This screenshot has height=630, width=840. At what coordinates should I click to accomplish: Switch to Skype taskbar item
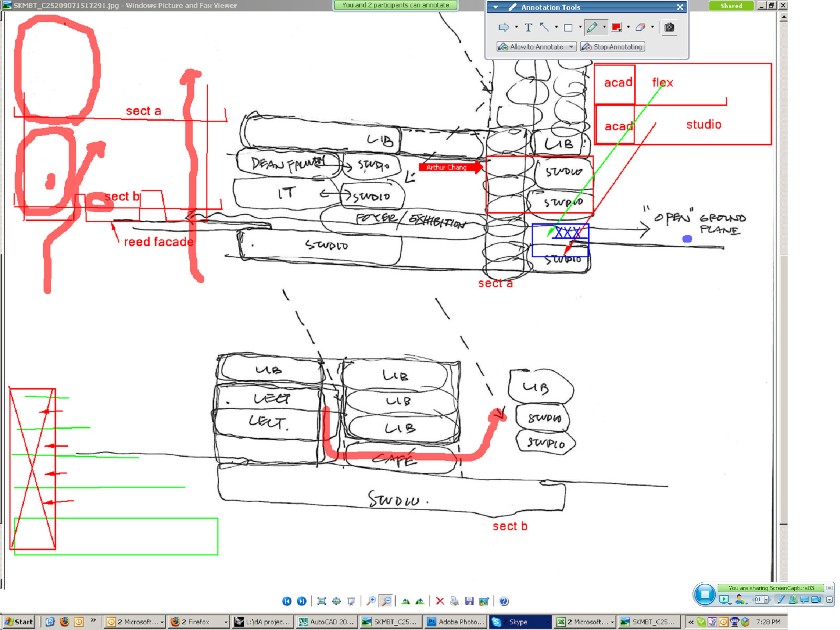tap(520, 622)
